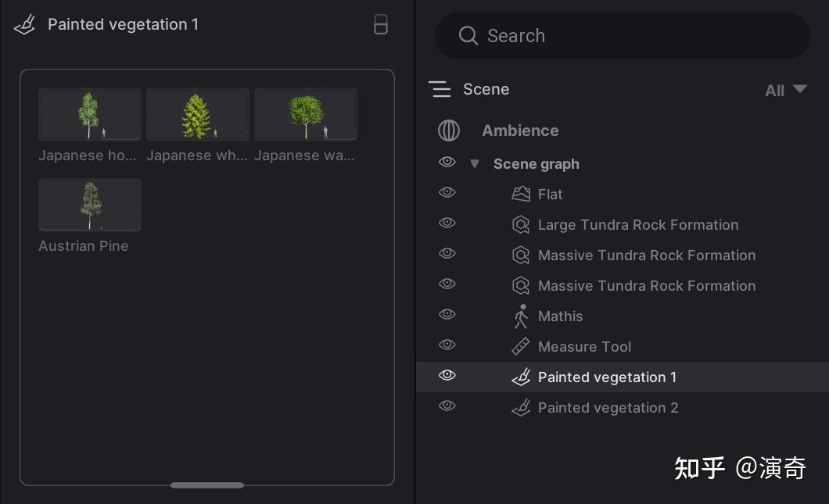The height and width of the screenshot is (504, 829).
Task: Toggle visibility of Mathis
Action: [447, 314]
